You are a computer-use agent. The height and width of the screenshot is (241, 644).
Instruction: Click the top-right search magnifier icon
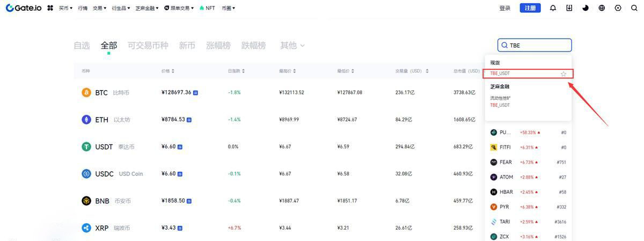pyautogui.click(x=634, y=8)
